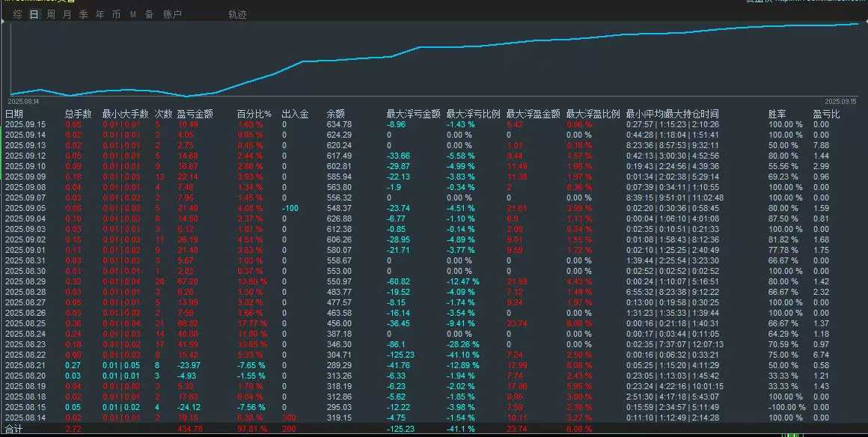This screenshot has width=868, height=437.
Task: Select the 6.74 profit-loss ratio cell
Action: tap(821, 355)
